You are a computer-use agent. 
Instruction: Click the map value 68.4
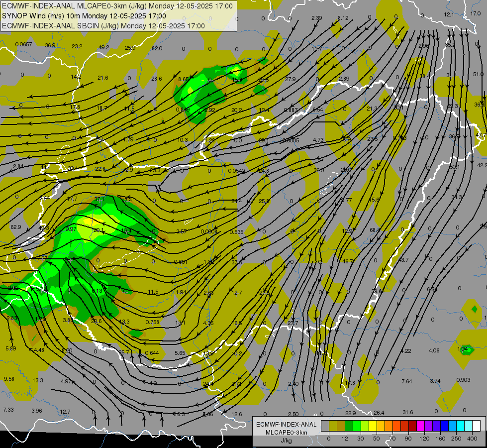(x=375, y=230)
